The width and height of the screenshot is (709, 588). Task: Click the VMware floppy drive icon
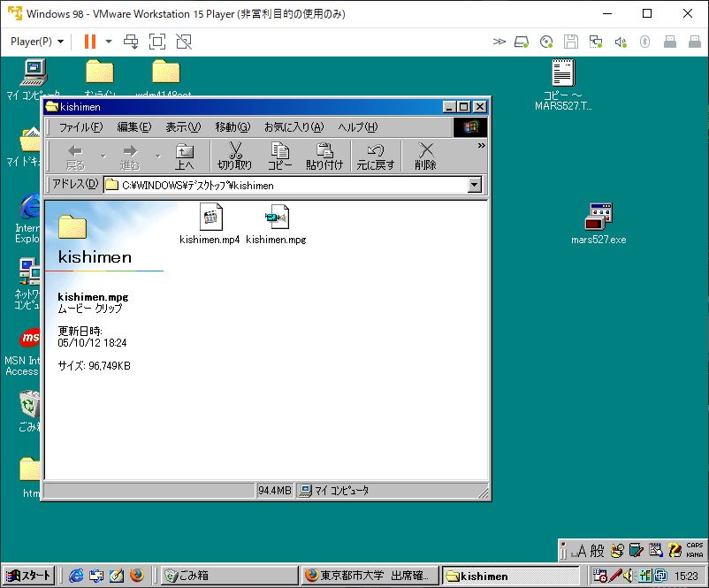(571, 42)
